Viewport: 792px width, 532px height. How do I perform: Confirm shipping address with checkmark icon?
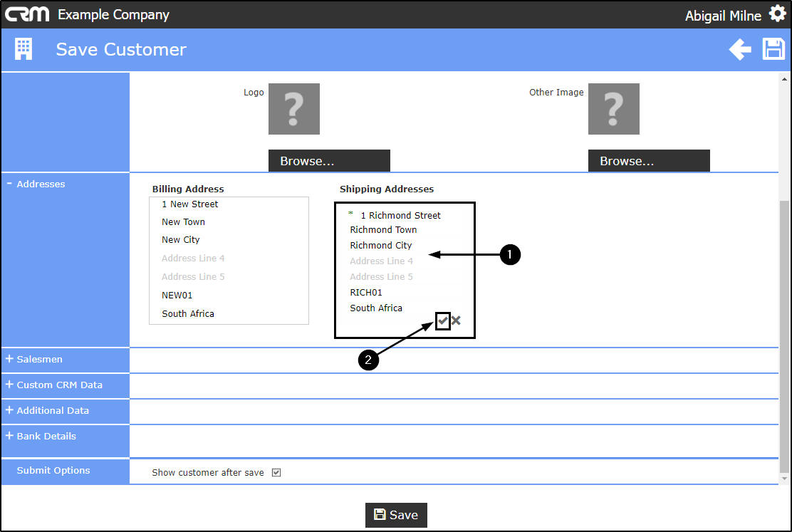click(443, 320)
